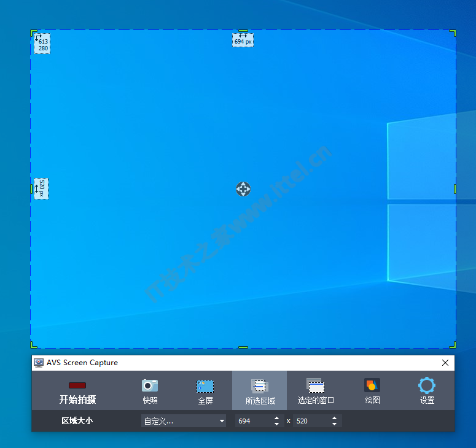
Task: Click the top-right corner selection handle
Action: (453, 33)
